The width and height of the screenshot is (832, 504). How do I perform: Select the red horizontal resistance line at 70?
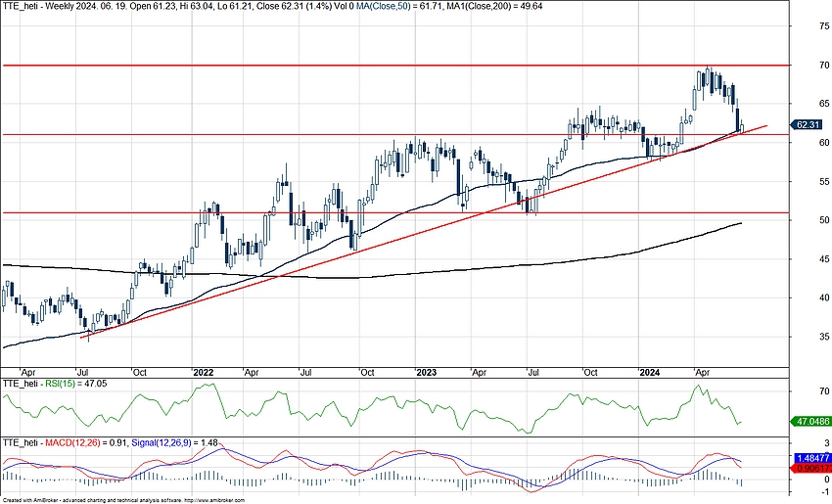[394, 66]
